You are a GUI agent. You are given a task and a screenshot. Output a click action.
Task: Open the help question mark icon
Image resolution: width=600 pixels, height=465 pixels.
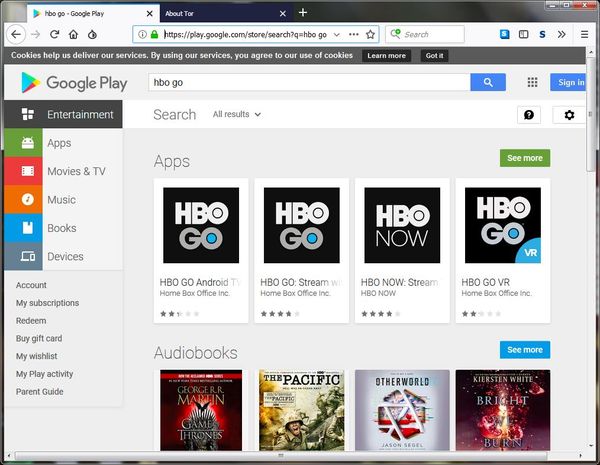coord(529,115)
